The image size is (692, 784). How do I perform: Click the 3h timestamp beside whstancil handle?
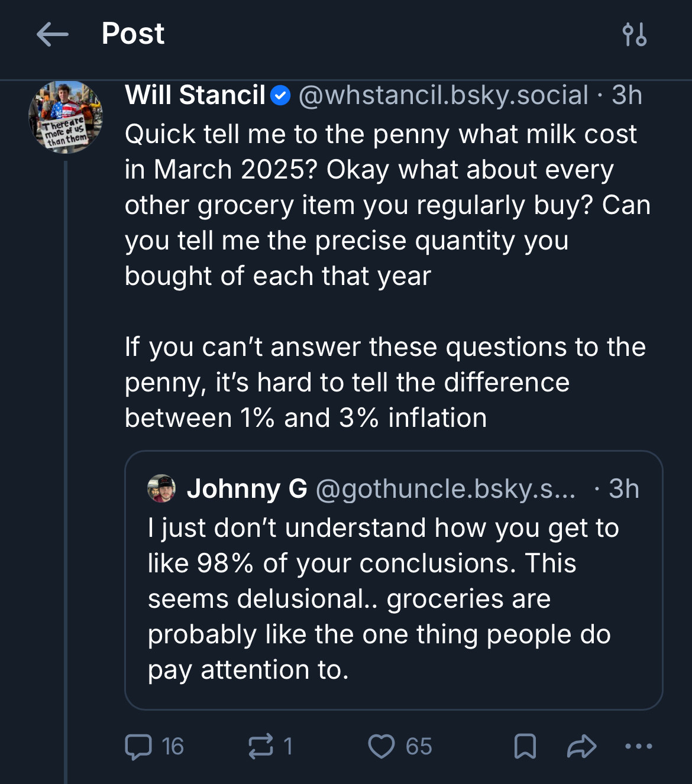pyautogui.click(x=626, y=96)
